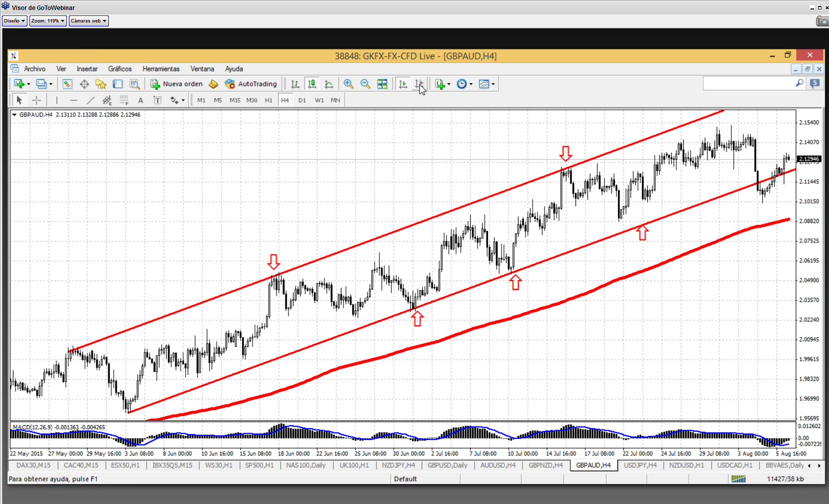Select the text label tool
829x504 pixels.
(157, 100)
